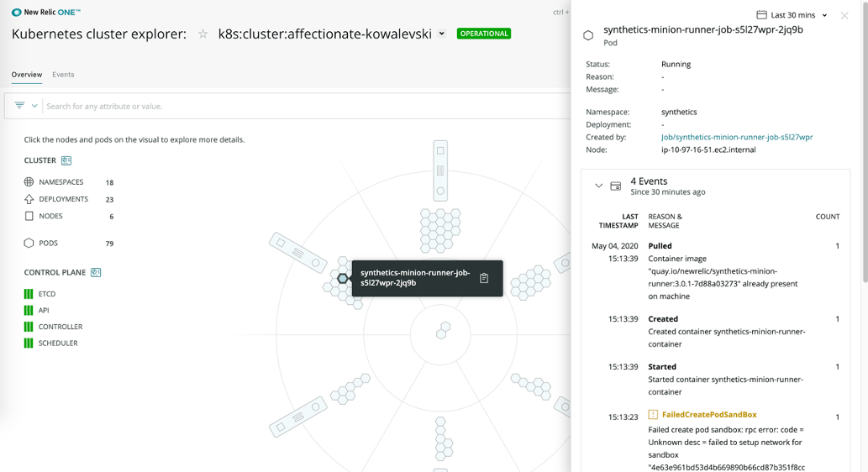Click the pod hexagon icon in panel header
The width and height of the screenshot is (868, 472).
588,35
